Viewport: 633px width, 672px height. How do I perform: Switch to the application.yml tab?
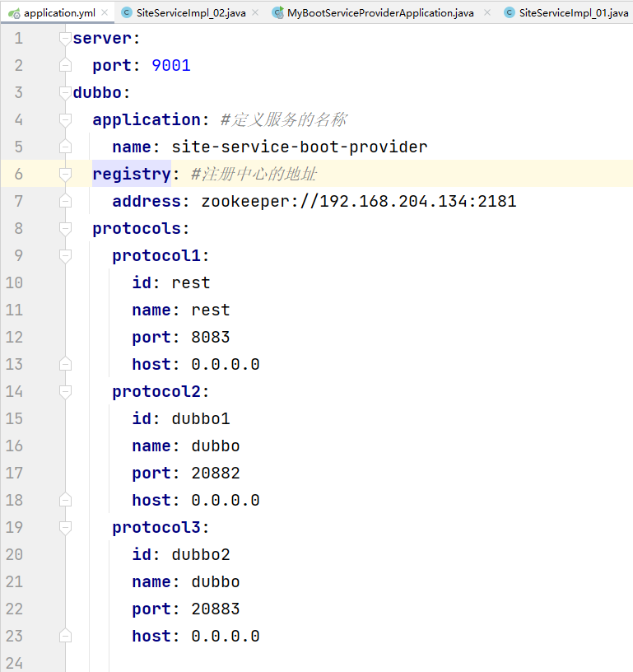coord(59,13)
